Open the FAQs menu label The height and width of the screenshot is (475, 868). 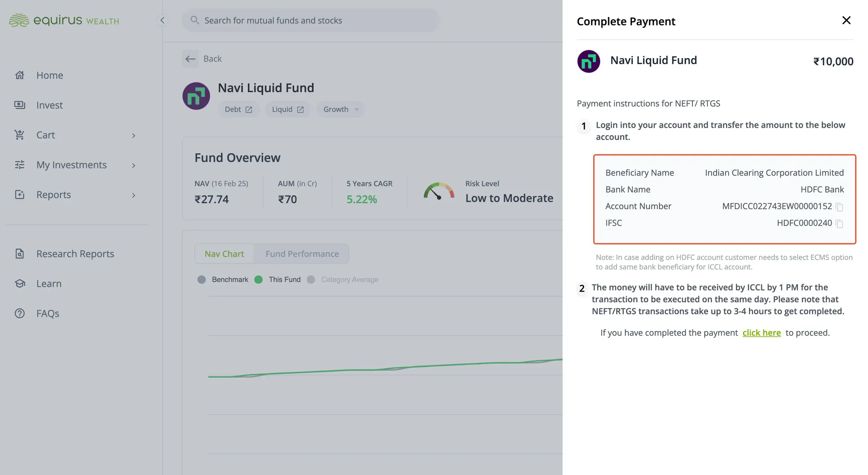(47, 313)
